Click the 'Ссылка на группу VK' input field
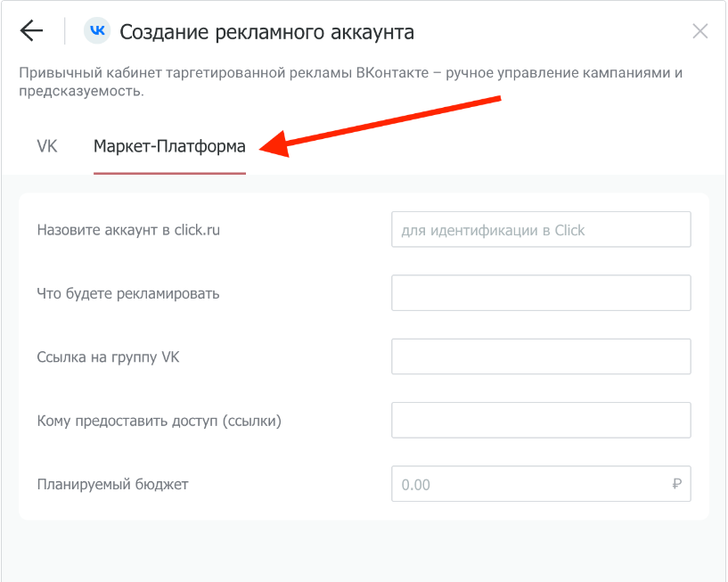728x582 pixels. coord(541,357)
